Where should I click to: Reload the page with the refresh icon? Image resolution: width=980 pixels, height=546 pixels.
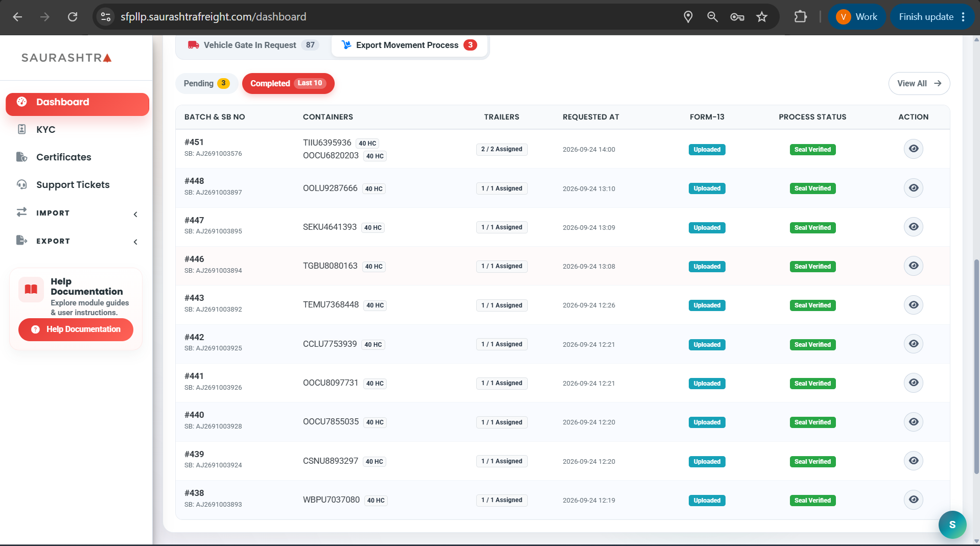pyautogui.click(x=73, y=17)
